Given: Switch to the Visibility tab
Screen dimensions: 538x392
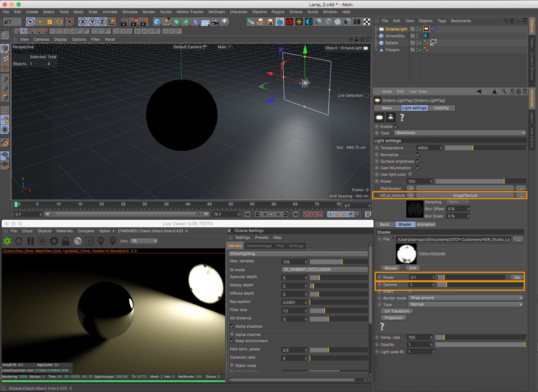Looking at the screenshot, I should [441, 108].
